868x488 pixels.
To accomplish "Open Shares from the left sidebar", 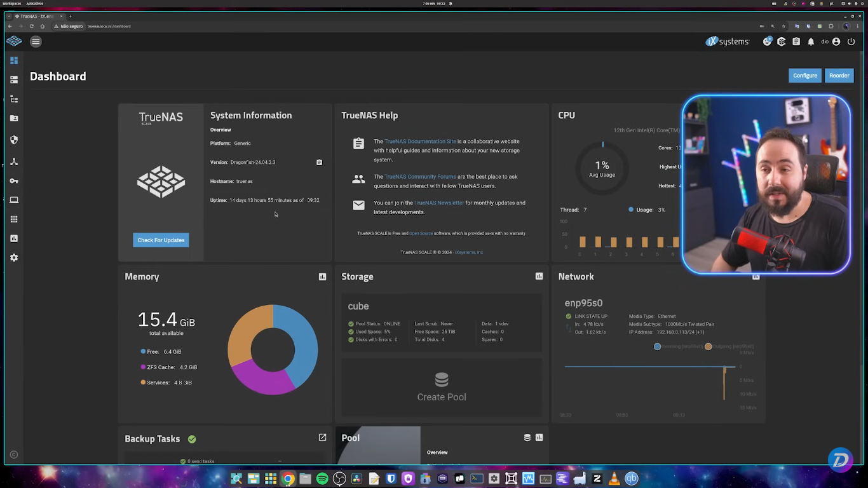I will click(x=14, y=118).
